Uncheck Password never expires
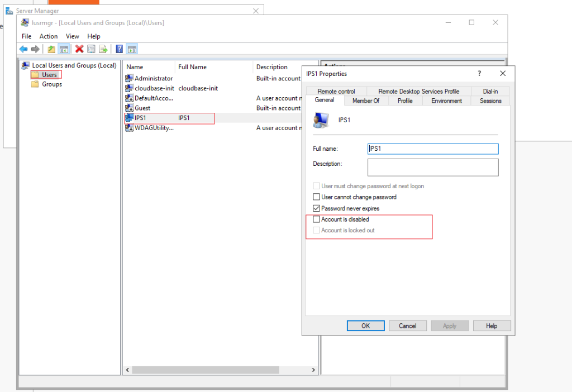The width and height of the screenshot is (572, 392). point(317,207)
